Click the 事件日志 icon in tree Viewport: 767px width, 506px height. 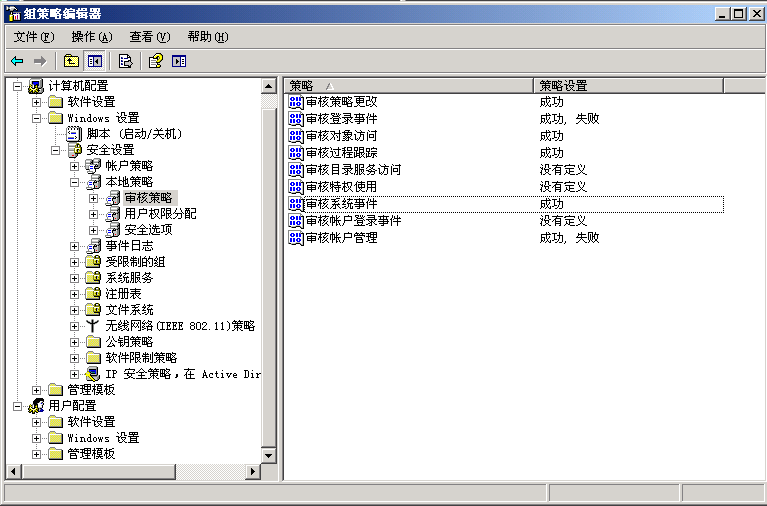pyautogui.click(x=93, y=246)
